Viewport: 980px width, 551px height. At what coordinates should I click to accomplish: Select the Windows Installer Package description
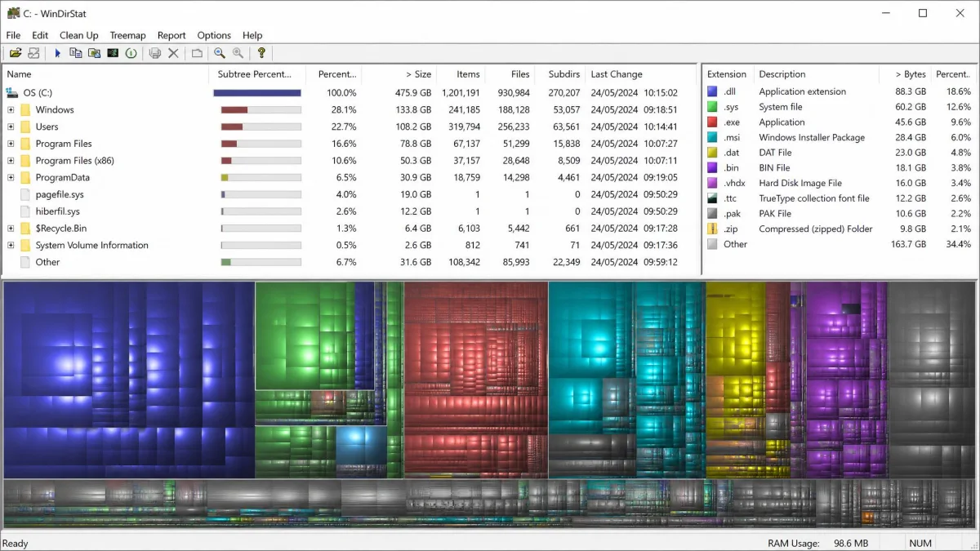click(812, 137)
